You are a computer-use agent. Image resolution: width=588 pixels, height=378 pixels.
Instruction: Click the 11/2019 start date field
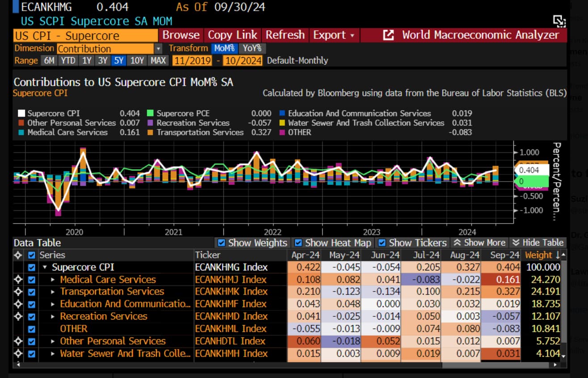[192, 60]
